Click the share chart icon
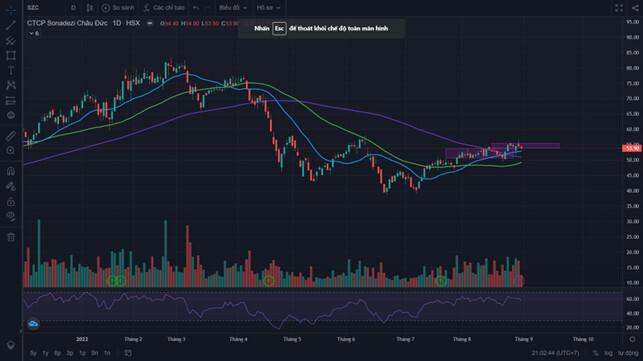Viewport: 643px width, 361px height. point(634,8)
